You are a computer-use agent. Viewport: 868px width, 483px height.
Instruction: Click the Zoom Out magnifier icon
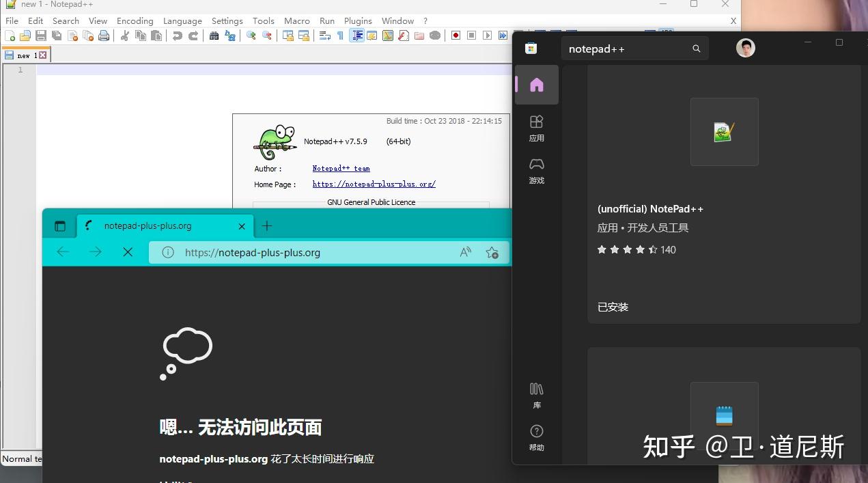pyautogui.click(x=267, y=36)
